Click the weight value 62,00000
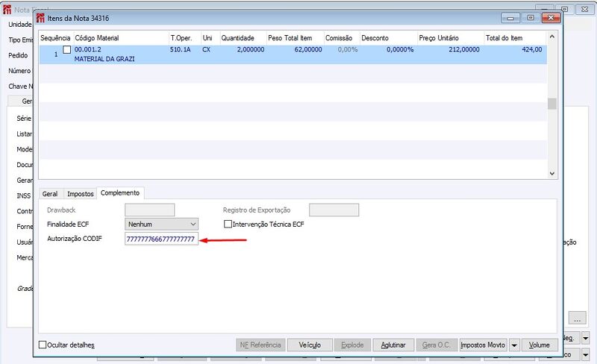 tap(308, 49)
